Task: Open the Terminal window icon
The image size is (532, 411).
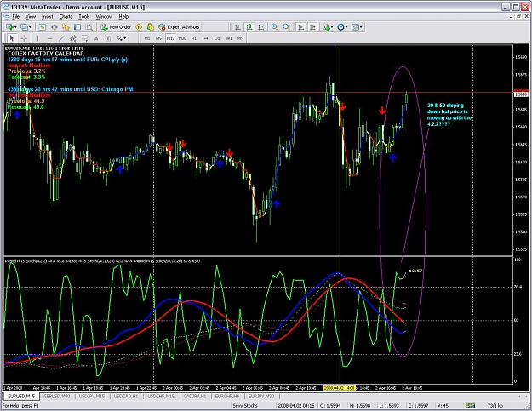Action: point(77,27)
